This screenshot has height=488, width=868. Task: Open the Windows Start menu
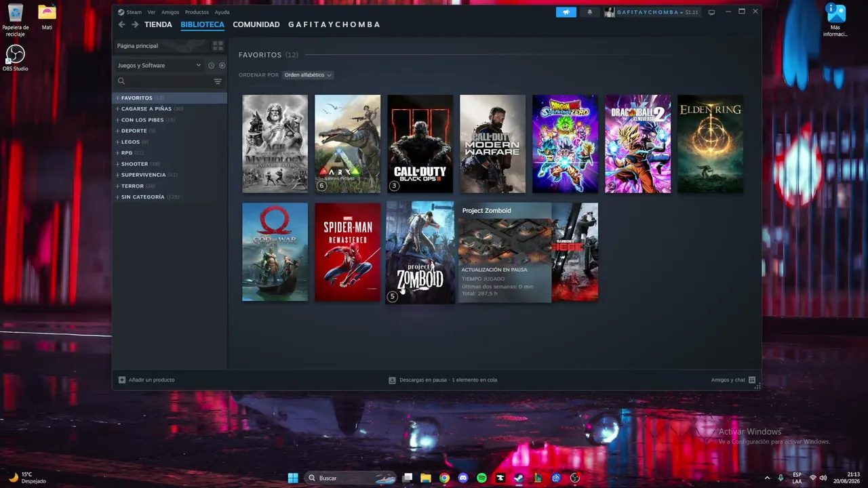(293, 478)
